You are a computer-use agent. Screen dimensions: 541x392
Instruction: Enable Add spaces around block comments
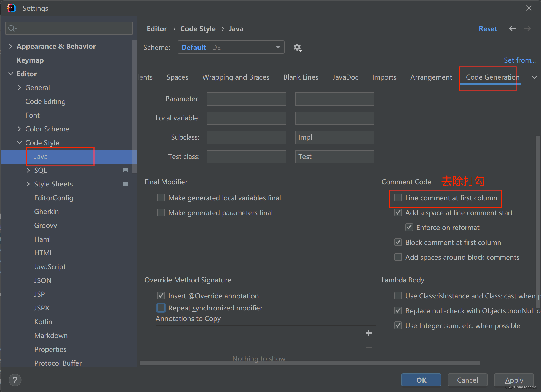click(x=397, y=257)
